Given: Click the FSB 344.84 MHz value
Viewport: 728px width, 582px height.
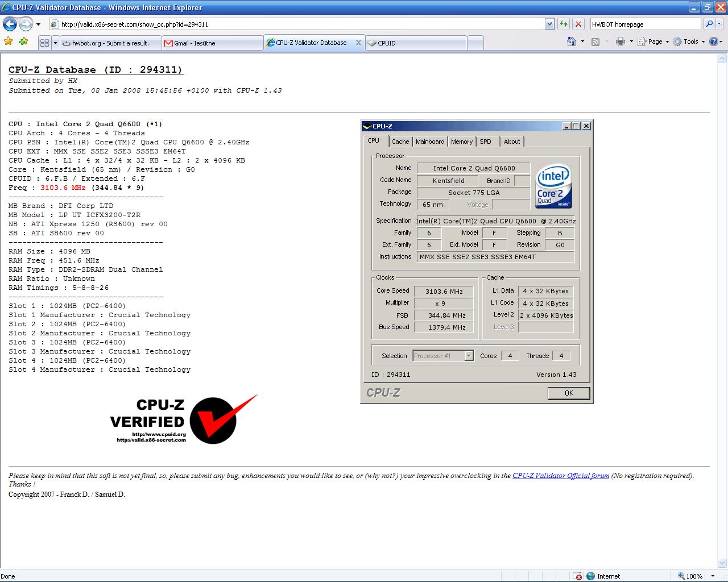Looking at the screenshot, I should pos(444,315).
